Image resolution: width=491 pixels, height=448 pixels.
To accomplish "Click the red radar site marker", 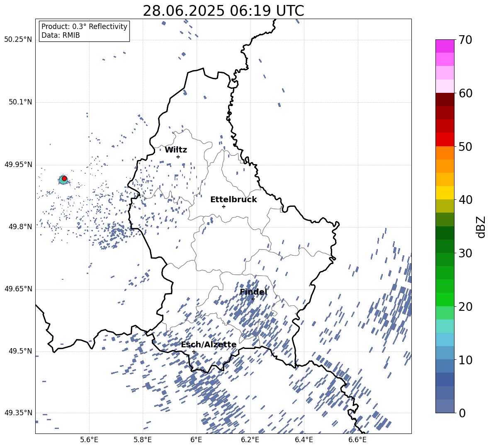I will 64,179.
